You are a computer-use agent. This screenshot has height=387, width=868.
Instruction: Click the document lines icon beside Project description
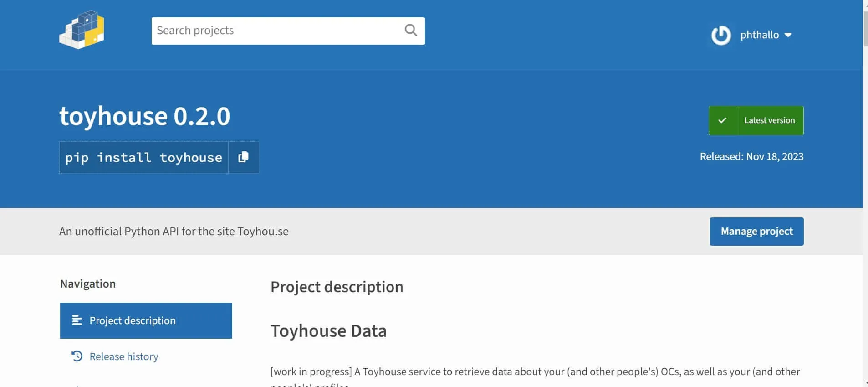[x=77, y=320]
